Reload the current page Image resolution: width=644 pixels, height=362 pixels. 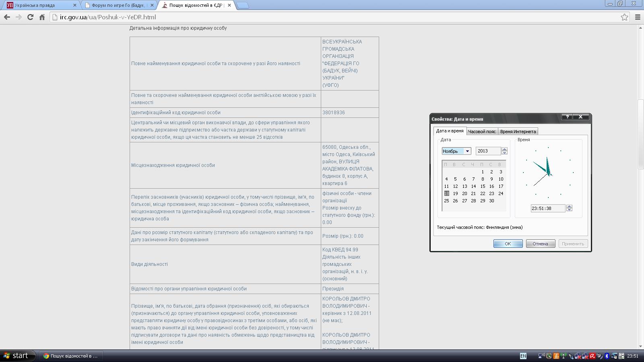point(30,17)
